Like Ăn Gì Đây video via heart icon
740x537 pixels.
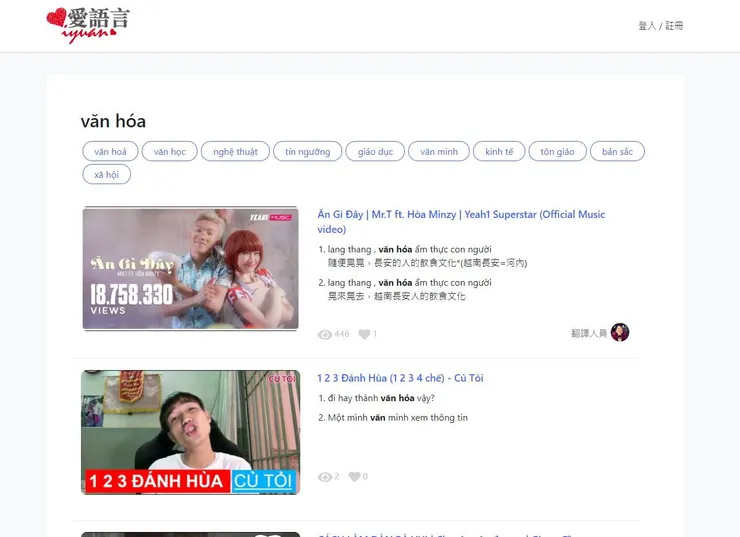(x=364, y=334)
